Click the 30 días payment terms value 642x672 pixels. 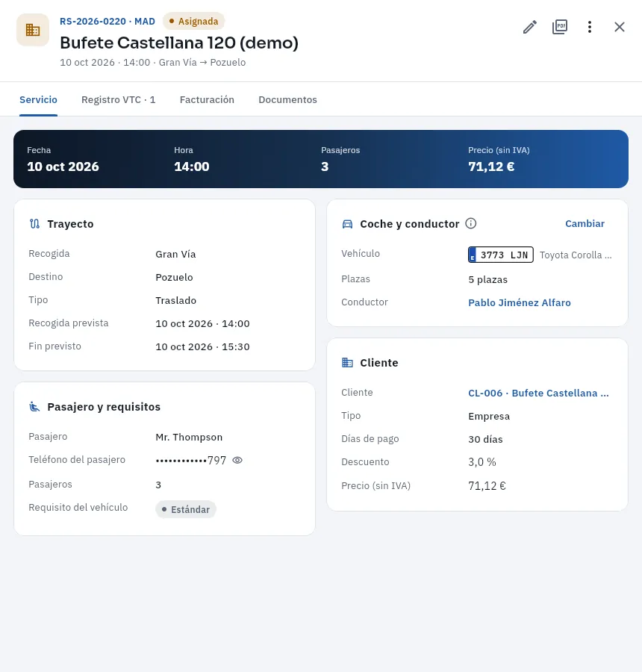coord(485,439)
